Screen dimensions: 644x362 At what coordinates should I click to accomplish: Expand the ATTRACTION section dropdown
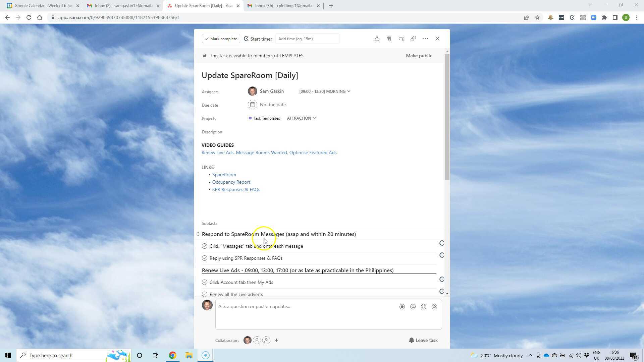(x=302, y=118)
